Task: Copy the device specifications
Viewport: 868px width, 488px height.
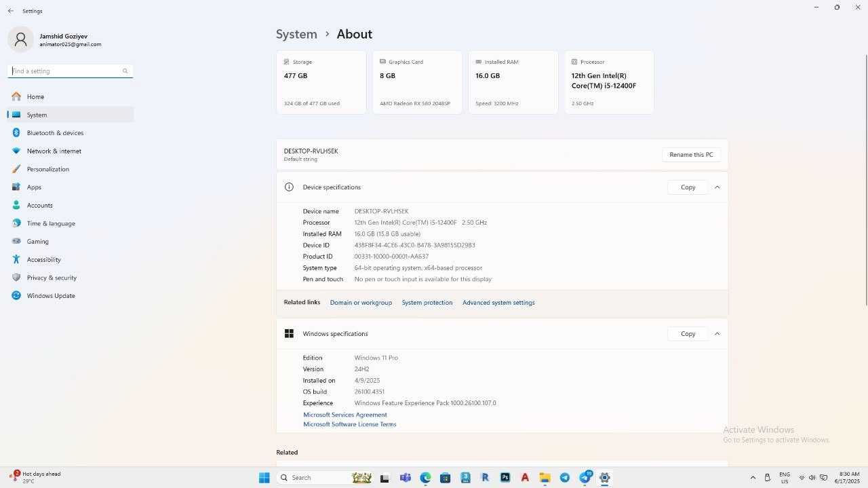Action: [688, 187]
